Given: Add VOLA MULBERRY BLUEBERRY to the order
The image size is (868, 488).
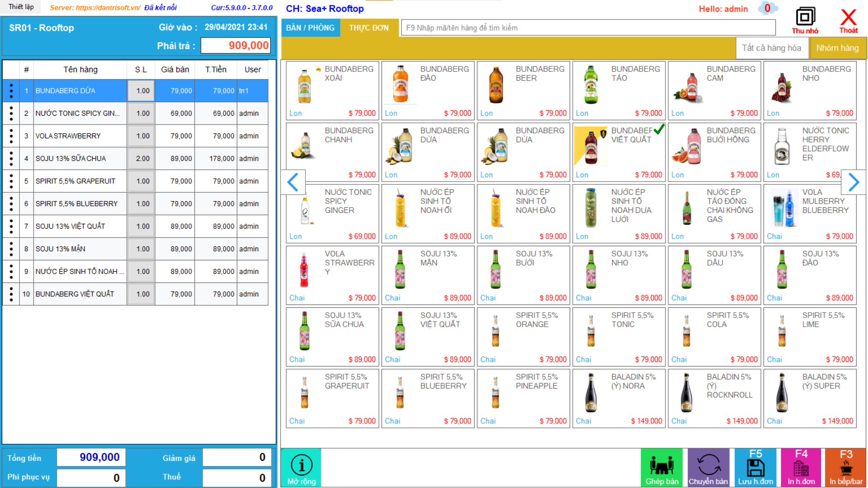Looking at the screenshot, I should click(810, 214).
